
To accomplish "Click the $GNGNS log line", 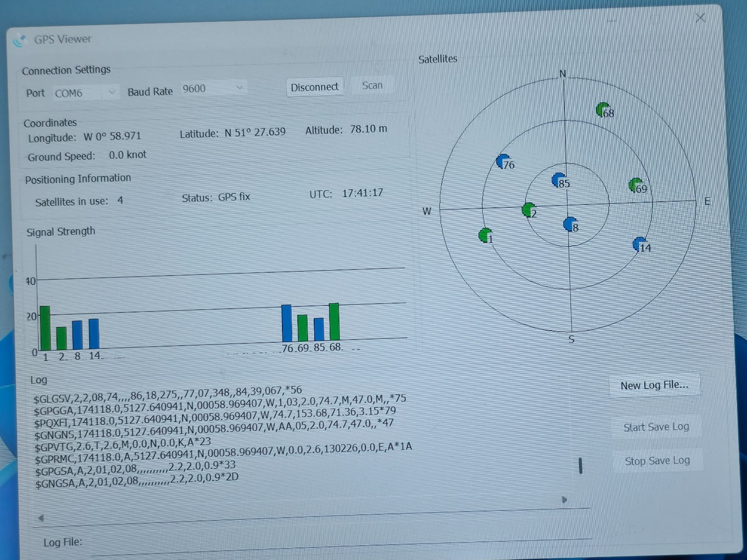I will point(214,429).
